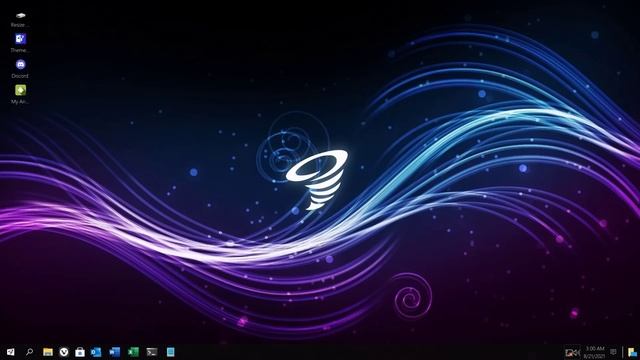The image size is (640, 360).
Task: Launch File Explorer from the taskbar
Action: (x=48, y=352)
